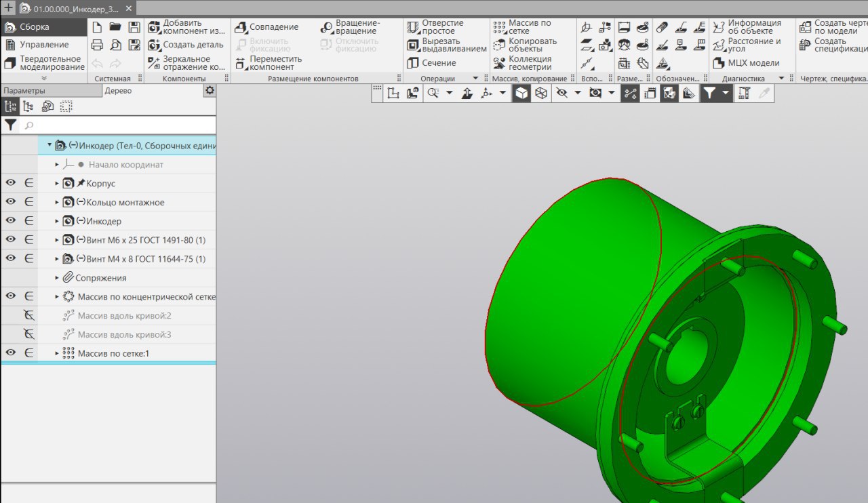Save the document with the floppy disk icon
Image resolution: width=868 pixels, height=503 pixels.
pos(134,27)
